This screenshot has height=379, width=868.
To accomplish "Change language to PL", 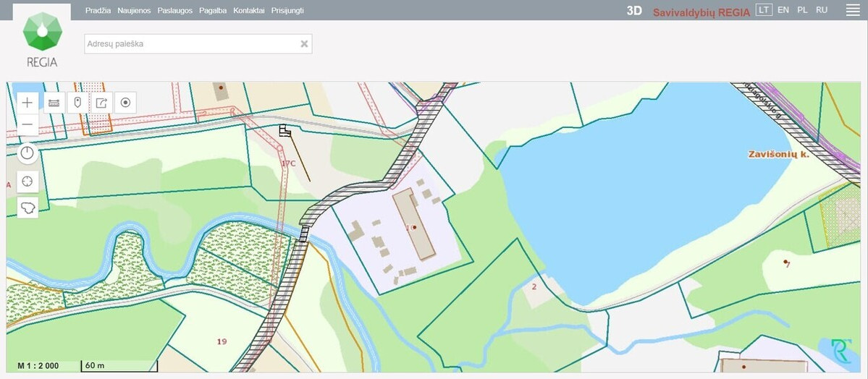I will click(x=802, y=10).
